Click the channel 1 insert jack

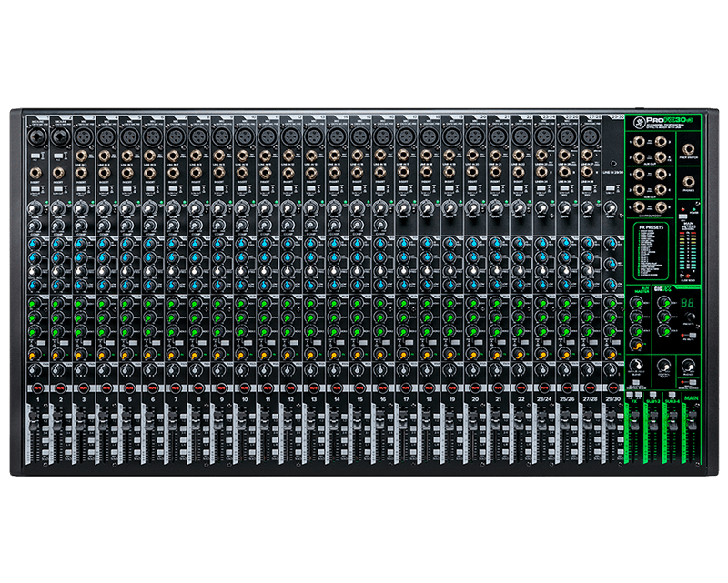(35, 173)
